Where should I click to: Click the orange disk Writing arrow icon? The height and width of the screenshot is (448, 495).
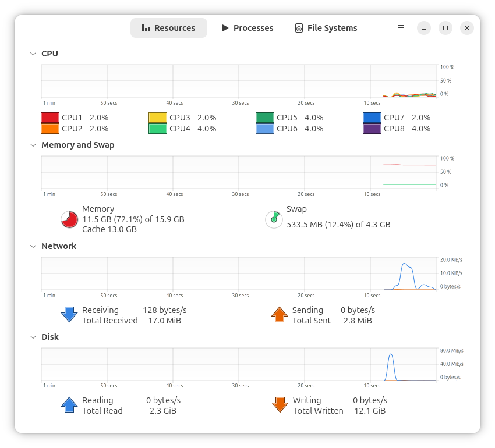tap(280, 405)
